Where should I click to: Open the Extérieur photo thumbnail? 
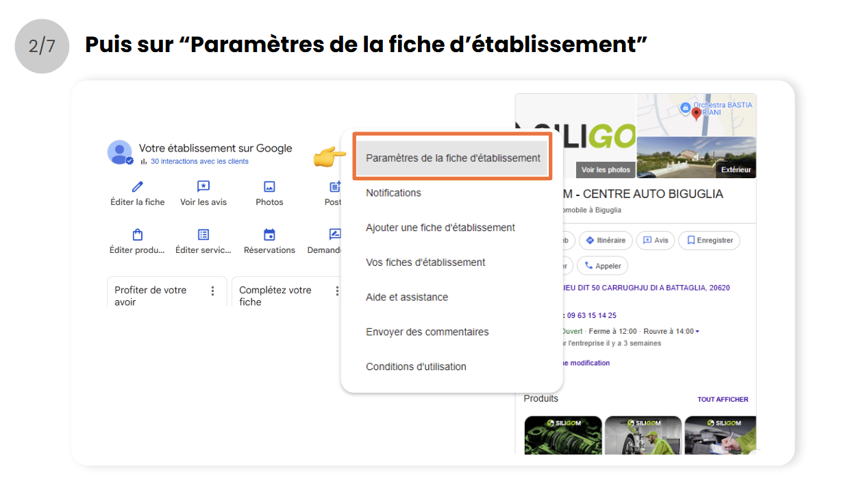[x=697, y=158]
